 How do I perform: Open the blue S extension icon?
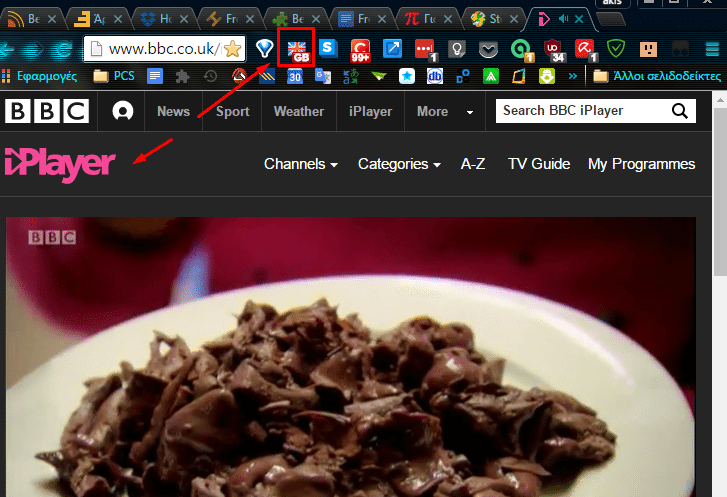(328, 48)
